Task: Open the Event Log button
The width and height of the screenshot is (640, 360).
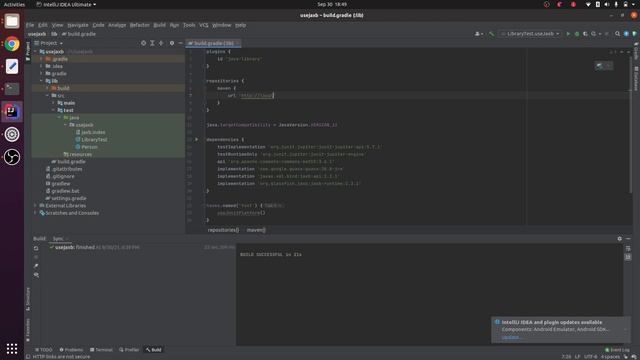Action: tap(617, 350)
